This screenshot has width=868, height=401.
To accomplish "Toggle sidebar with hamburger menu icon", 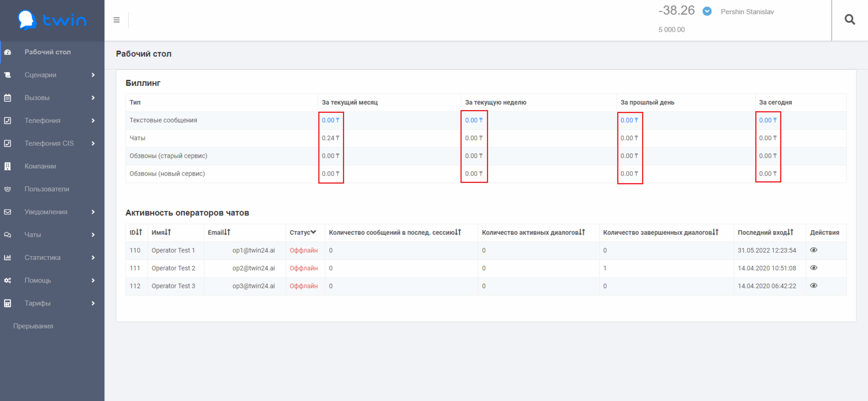I will (117, 20).
